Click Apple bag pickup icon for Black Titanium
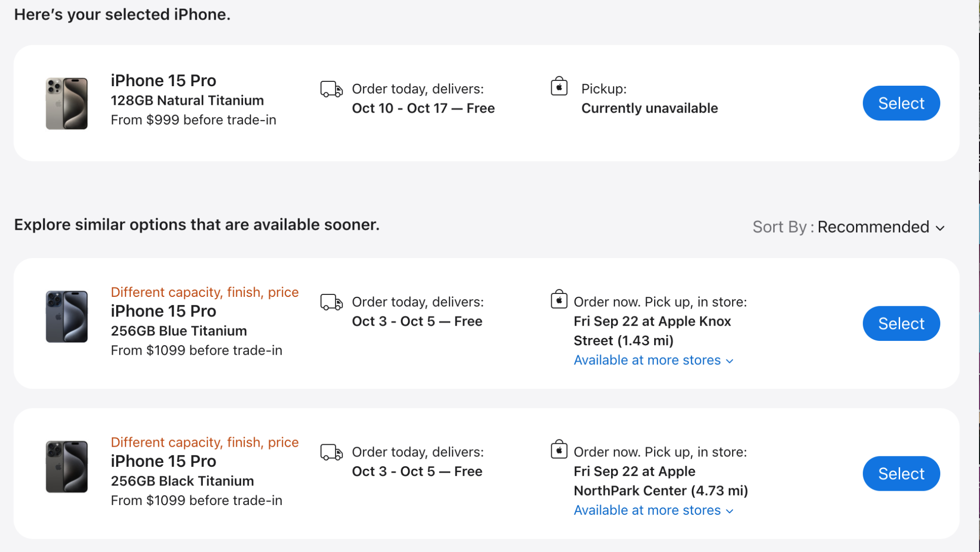This screenshot has height=552, width=980. (559, 450)
